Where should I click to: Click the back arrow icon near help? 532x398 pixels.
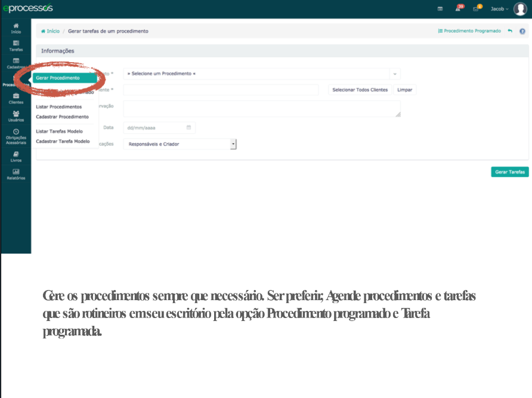[x=510, y=31]
